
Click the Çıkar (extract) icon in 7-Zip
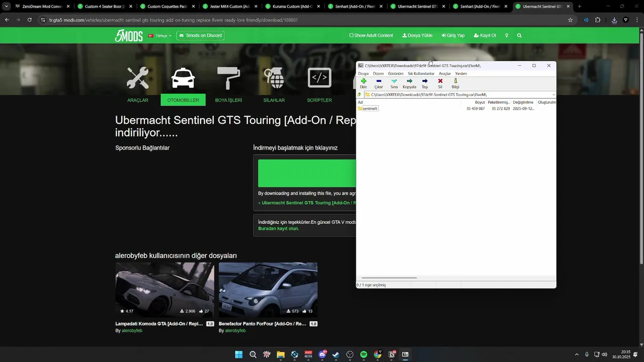tap(378, 81)
